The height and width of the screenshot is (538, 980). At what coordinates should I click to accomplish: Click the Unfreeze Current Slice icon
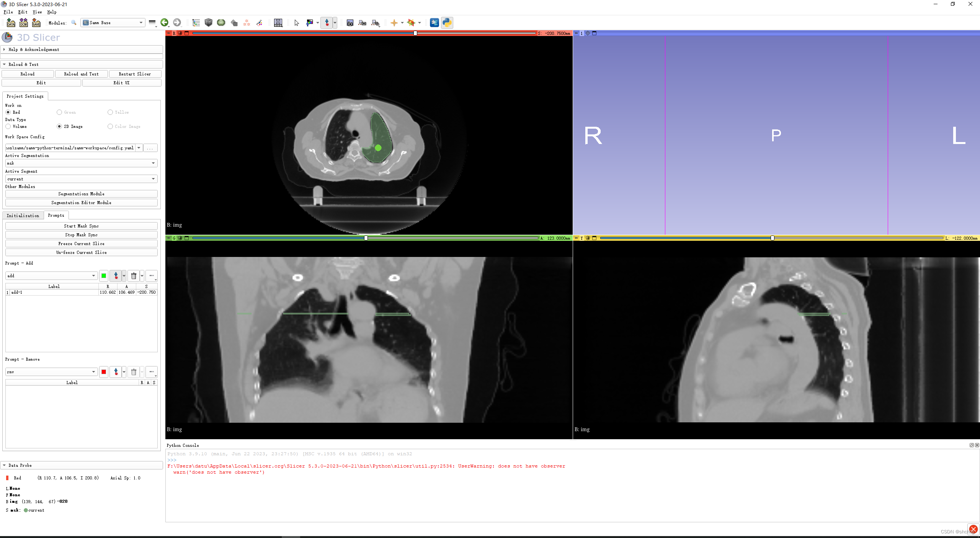point(81,252)
